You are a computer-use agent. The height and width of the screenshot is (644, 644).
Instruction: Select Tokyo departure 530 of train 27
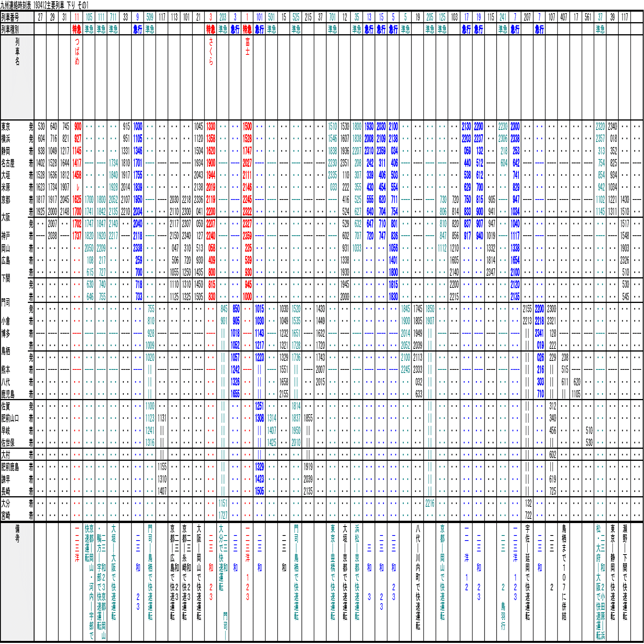coord(41,126)
